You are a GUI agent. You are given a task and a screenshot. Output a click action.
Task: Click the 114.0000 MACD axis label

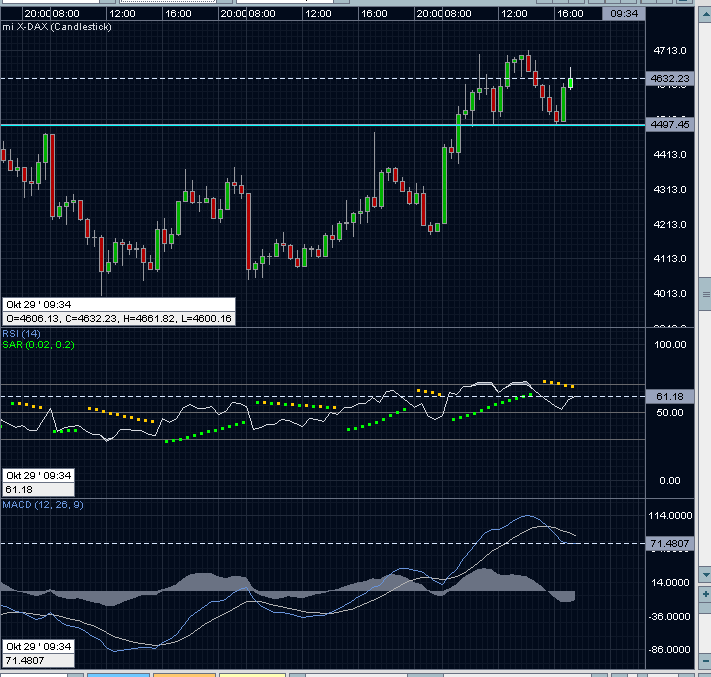tap(670, 516)
